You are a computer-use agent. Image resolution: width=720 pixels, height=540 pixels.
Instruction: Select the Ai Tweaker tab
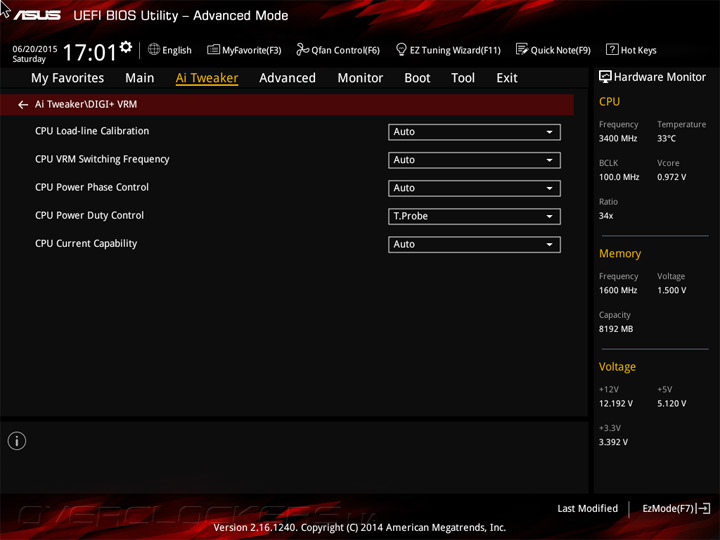[x=207, y=78]
